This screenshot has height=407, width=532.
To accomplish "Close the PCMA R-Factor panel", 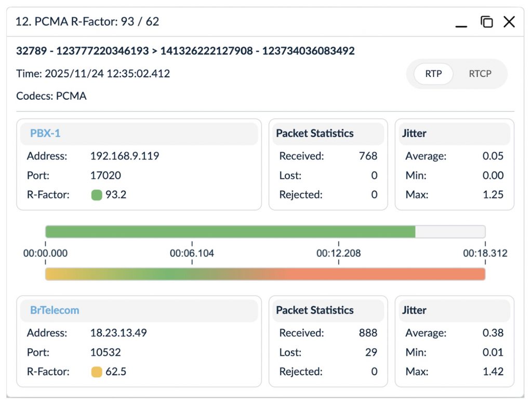I will coord(509,22).
